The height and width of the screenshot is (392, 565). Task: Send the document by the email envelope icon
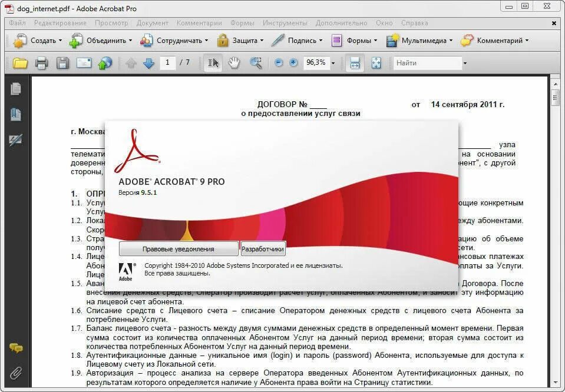click(x=84, y=63)
